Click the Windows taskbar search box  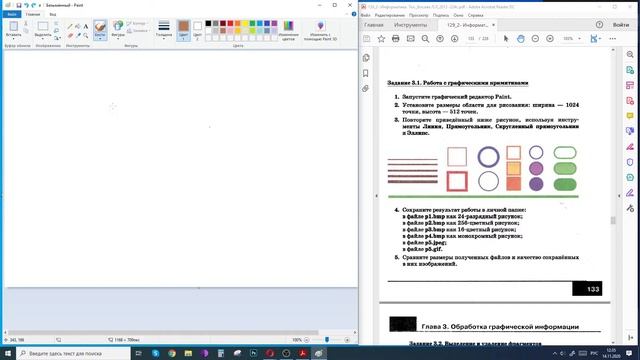73,353
